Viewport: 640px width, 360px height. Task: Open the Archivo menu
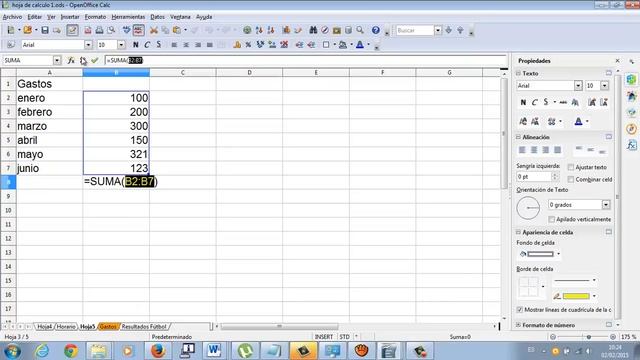click(x=12, y=17)
